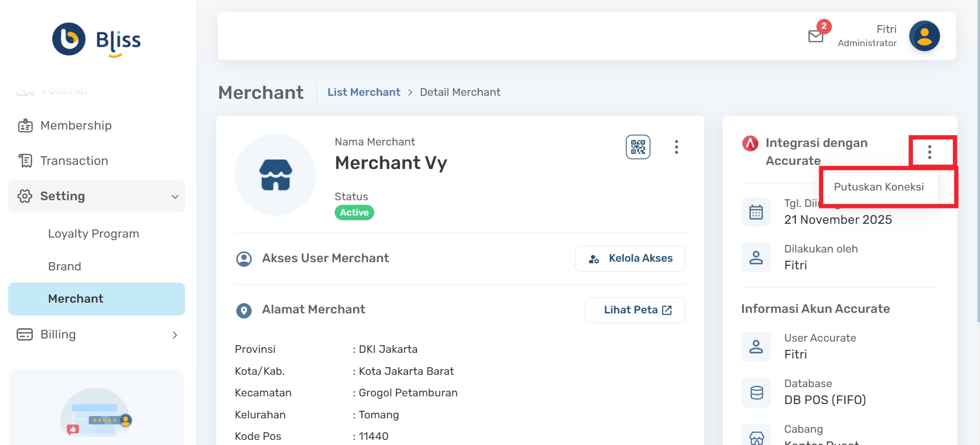The height and width of the screenshot is (445, 980).
Task: Click the database icon next to DB POS
Action: pos(756,393)
